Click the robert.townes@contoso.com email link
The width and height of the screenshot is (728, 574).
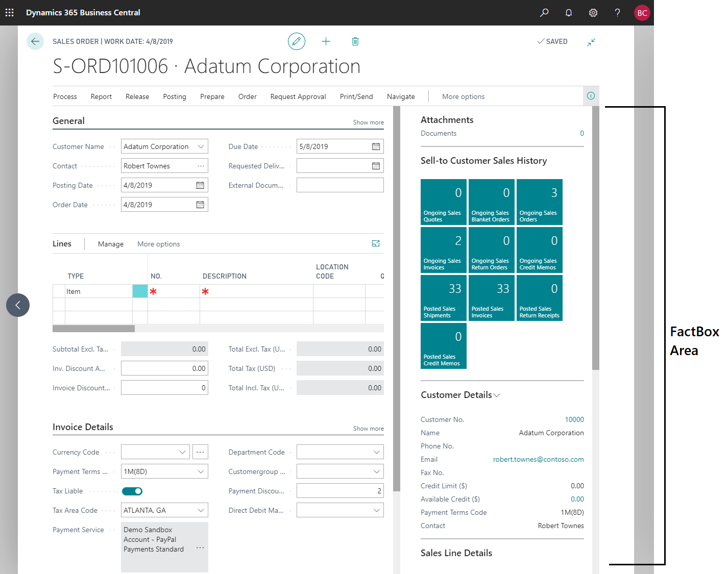pyautogui.click(x=538, y=459)
